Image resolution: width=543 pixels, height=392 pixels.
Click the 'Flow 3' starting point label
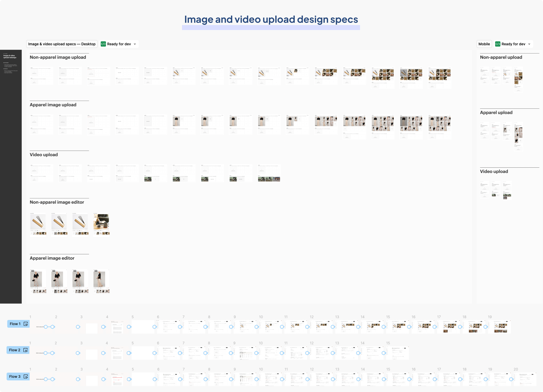click(x=15, y=376)
